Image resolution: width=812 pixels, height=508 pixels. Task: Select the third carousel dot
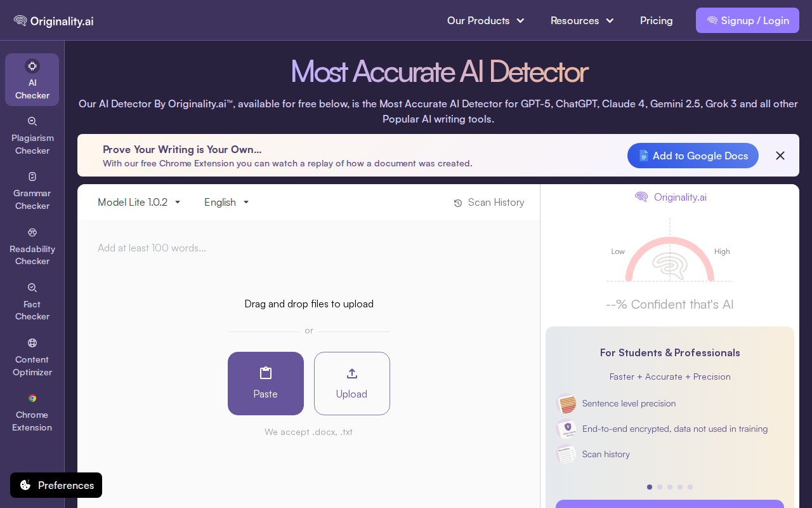[670, 487]
